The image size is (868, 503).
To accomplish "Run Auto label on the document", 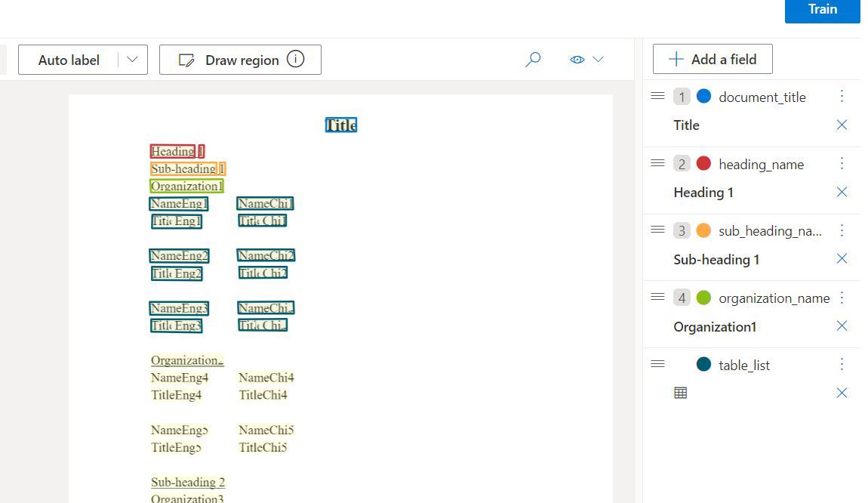I will pos(68,59).
